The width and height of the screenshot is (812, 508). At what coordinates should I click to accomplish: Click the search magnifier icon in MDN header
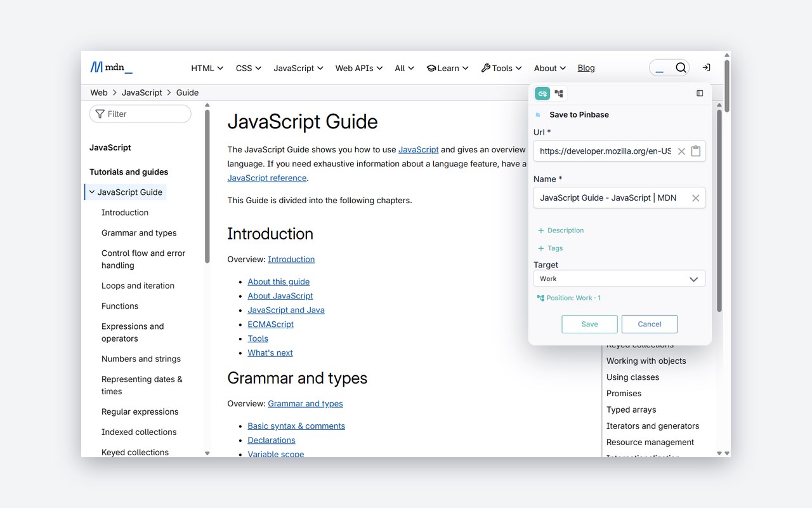681,67
